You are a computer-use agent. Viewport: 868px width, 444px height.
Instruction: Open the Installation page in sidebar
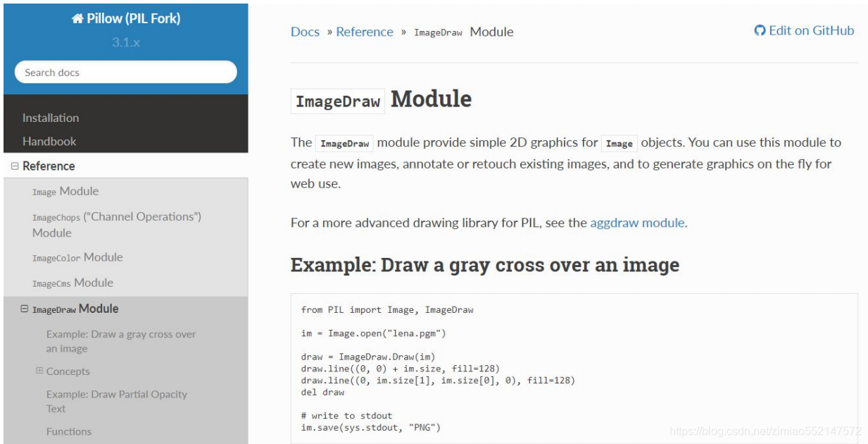click(51, 118)
